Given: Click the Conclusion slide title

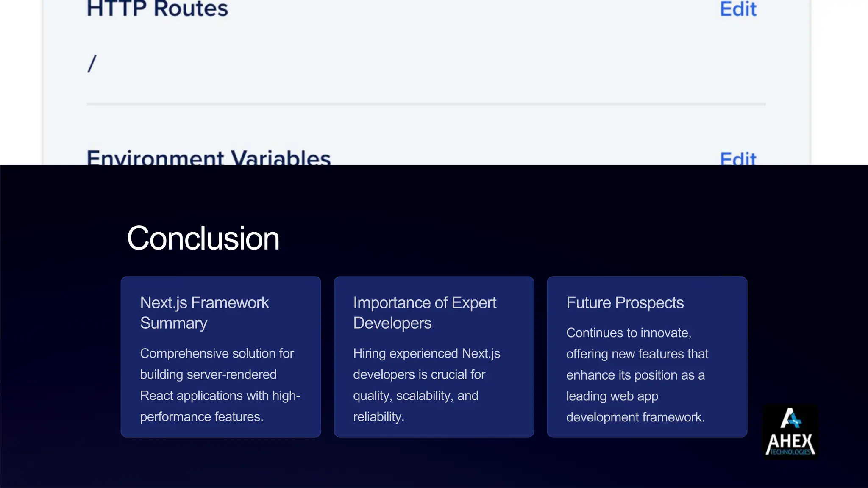Looking at the screenshot, I should tap(203, 238).
